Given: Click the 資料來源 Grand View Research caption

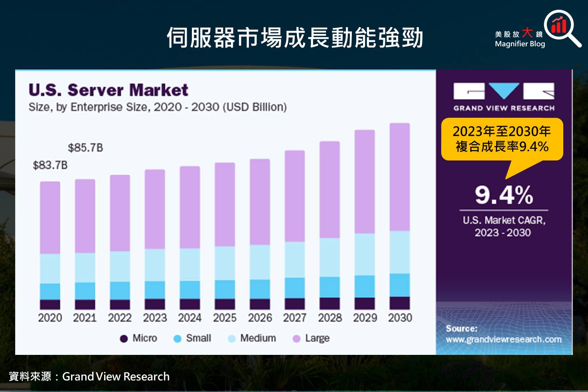Looking at the screenshot, I should tap(89, 376).
